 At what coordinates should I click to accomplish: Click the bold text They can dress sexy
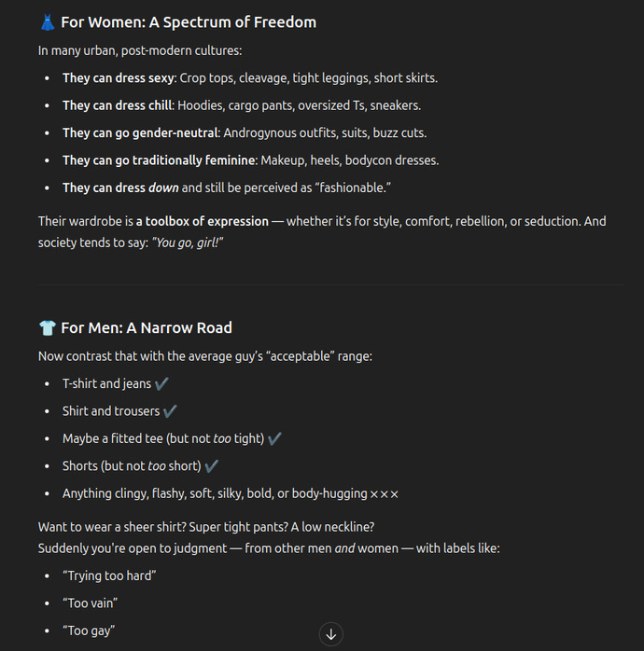(x=118, y=78)
